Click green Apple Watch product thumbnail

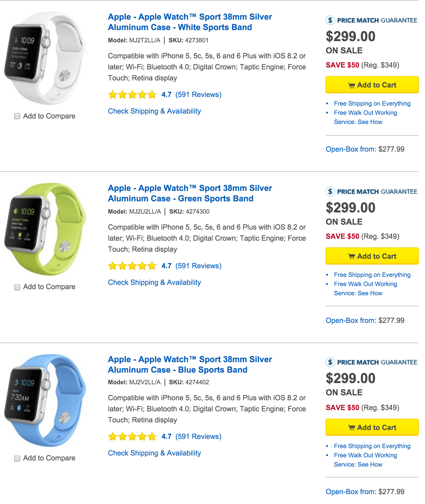tap(45, 229)
